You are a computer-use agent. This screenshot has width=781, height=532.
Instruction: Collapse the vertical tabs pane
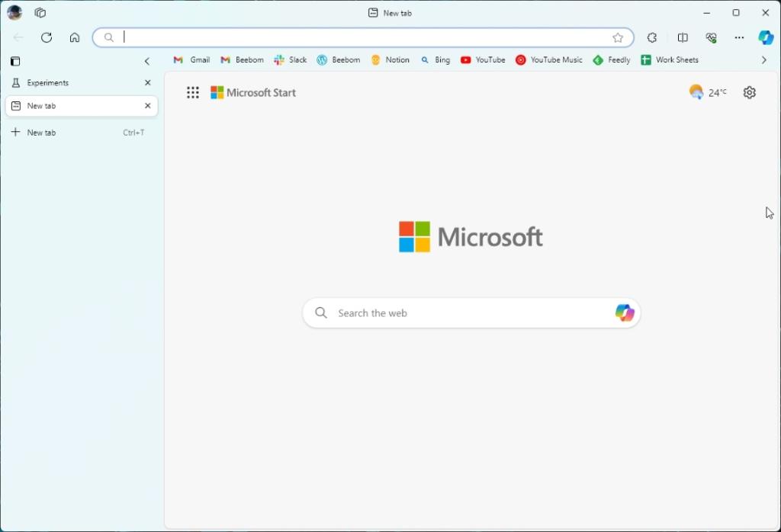pos(147,61)
